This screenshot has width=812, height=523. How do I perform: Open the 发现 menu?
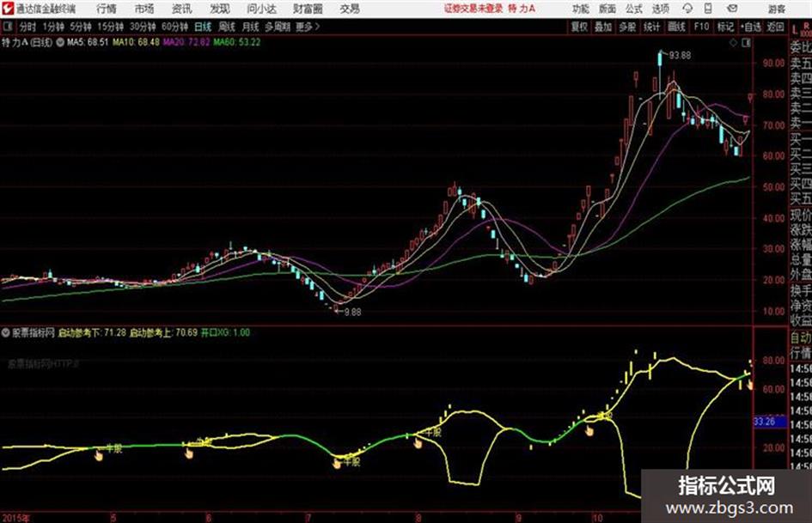(220, 9)
